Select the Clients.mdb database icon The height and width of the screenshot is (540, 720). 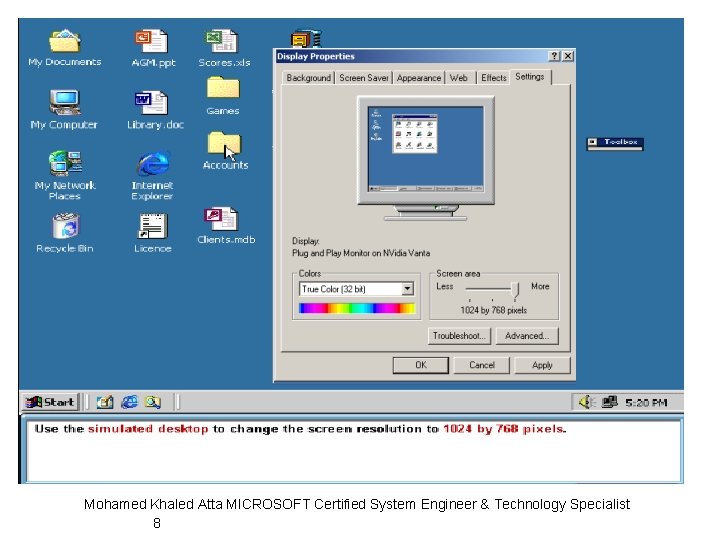(226, 225)
